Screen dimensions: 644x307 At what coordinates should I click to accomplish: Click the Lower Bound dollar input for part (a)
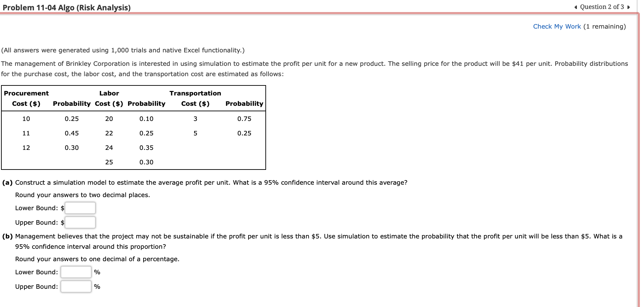coord(81,208)
